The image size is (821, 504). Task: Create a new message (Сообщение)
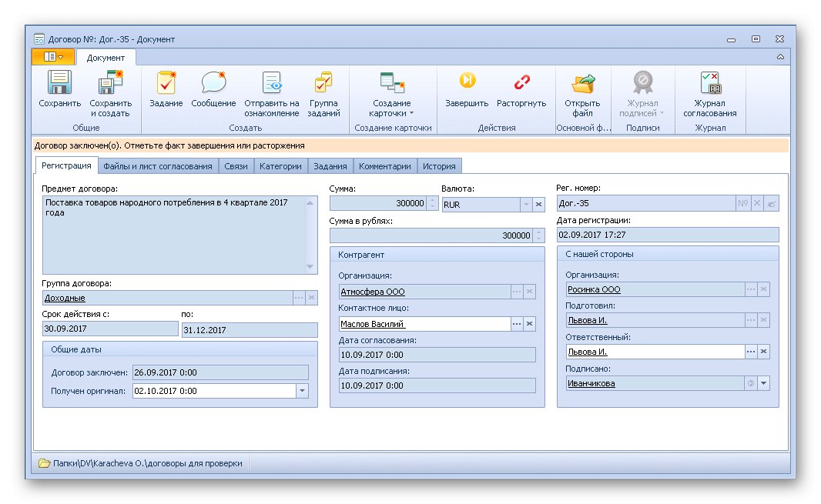point(213,83)
